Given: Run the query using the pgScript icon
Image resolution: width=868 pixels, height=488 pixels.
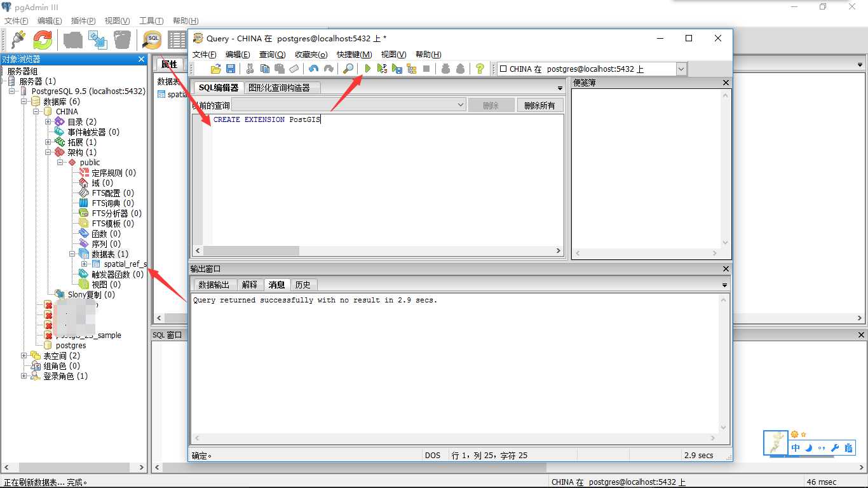Looking at the screenshot, I should tap(382, 69).
